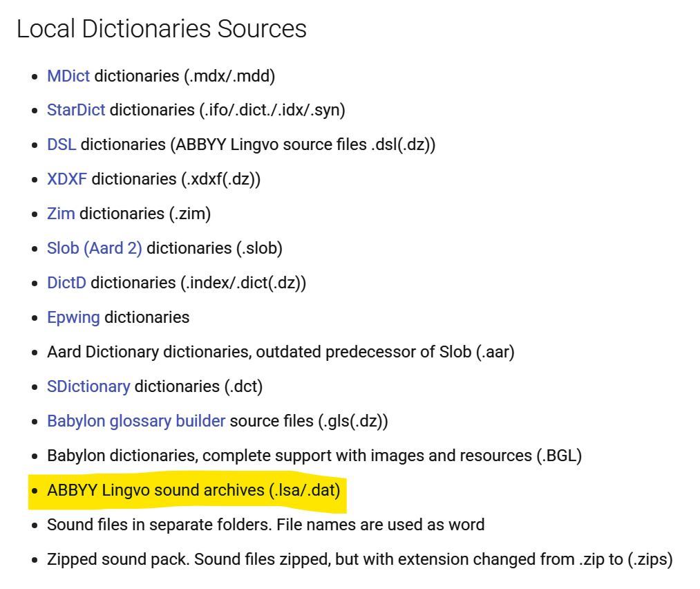Open the Slob (Aard 2) link
Image resolution: width=700 pixels, height=589 pixels.
[x=94, y=248]
